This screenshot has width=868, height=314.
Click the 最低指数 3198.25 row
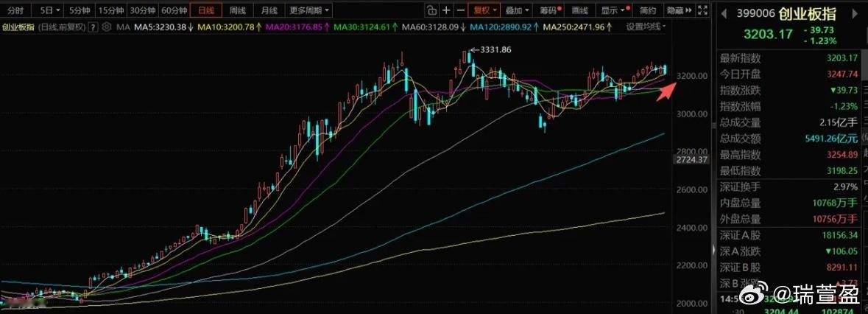pyautogui.click(x=788, y=171)
